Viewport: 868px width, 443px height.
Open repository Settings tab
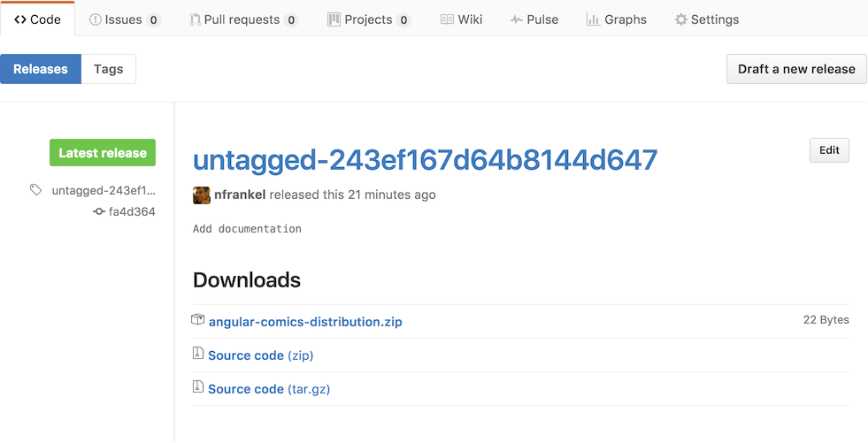(x=706, y=20)
